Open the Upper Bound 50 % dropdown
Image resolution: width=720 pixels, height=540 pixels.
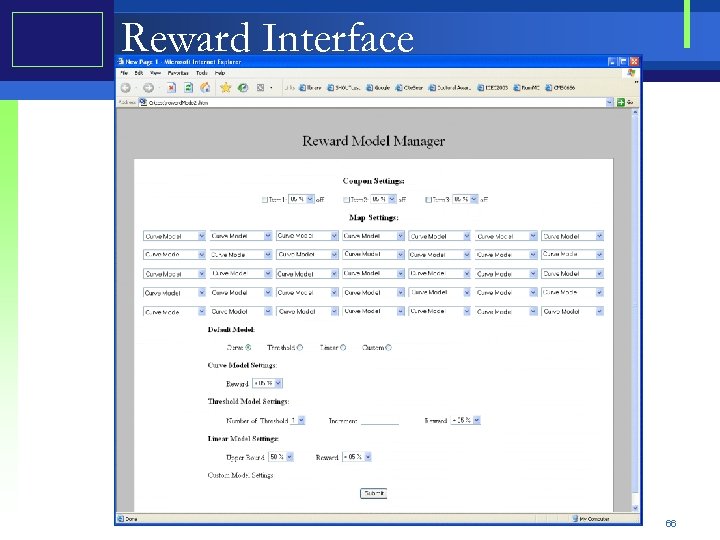pos(281,457)
